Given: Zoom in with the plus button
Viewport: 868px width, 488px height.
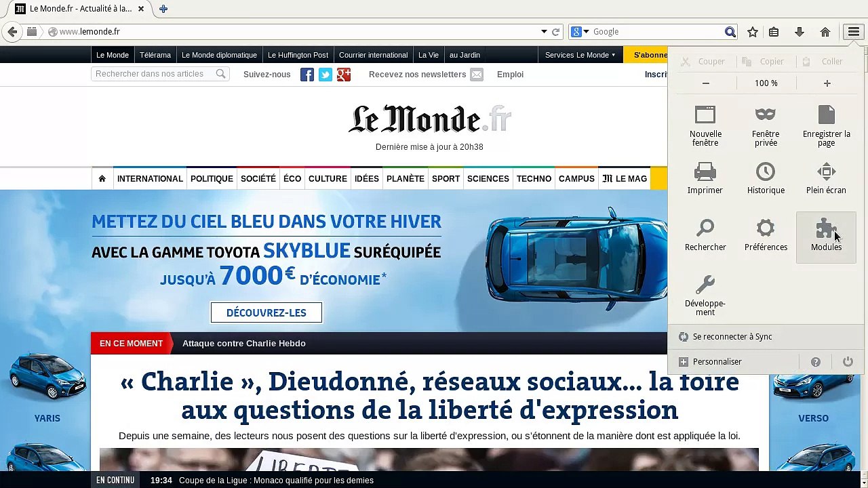Looking at the screenshot, I should tap(827, 83).
